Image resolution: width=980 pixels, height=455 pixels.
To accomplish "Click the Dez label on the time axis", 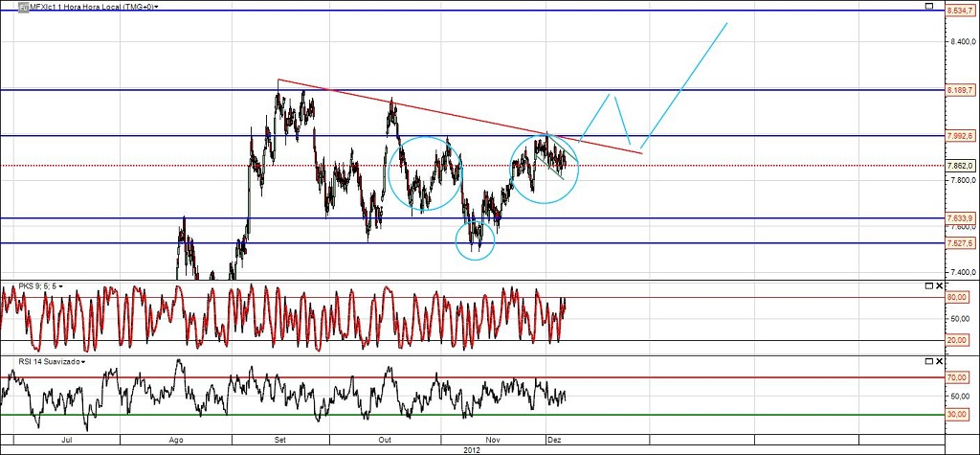I will click(x=555, y=440).
